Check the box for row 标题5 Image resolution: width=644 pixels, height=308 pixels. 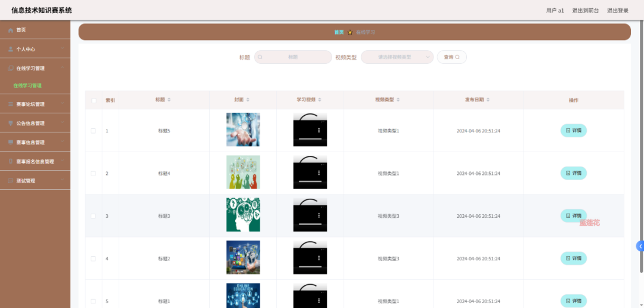point(93,131)
